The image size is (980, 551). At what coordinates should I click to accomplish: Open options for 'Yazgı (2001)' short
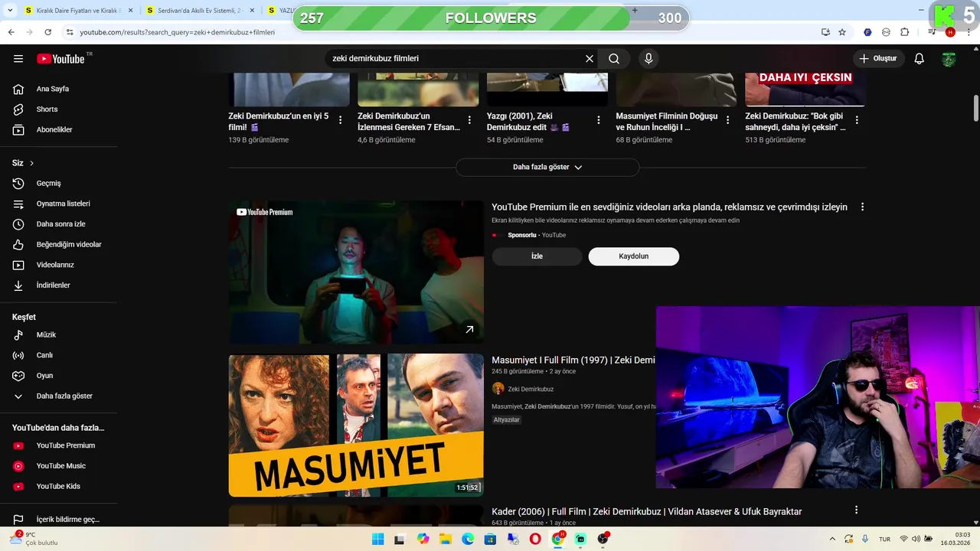599,120
